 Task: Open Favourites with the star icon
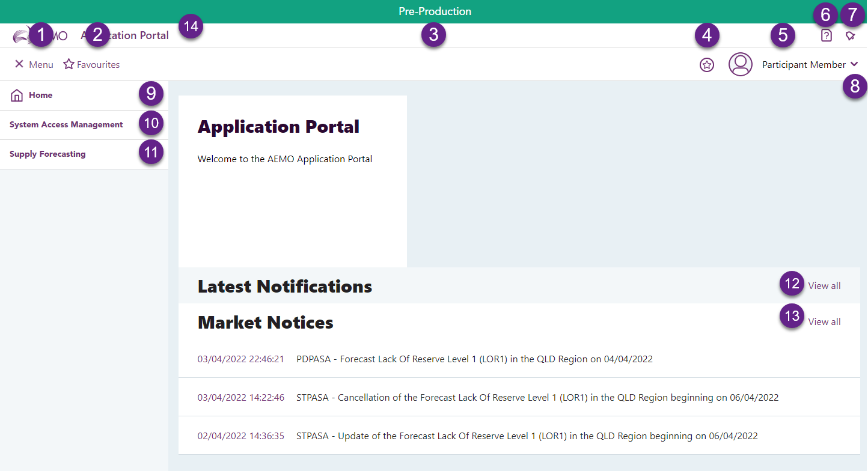[x=91, y=64]
